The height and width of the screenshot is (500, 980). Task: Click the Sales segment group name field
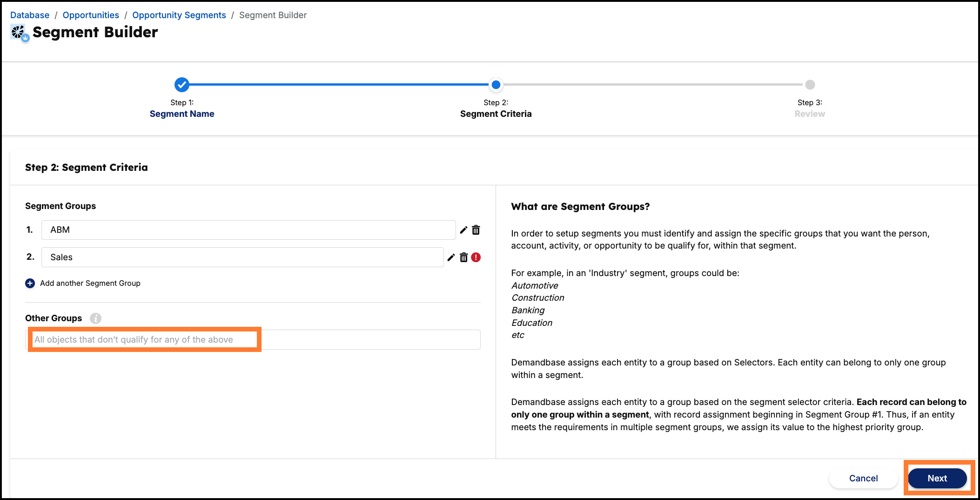point(242,257)
